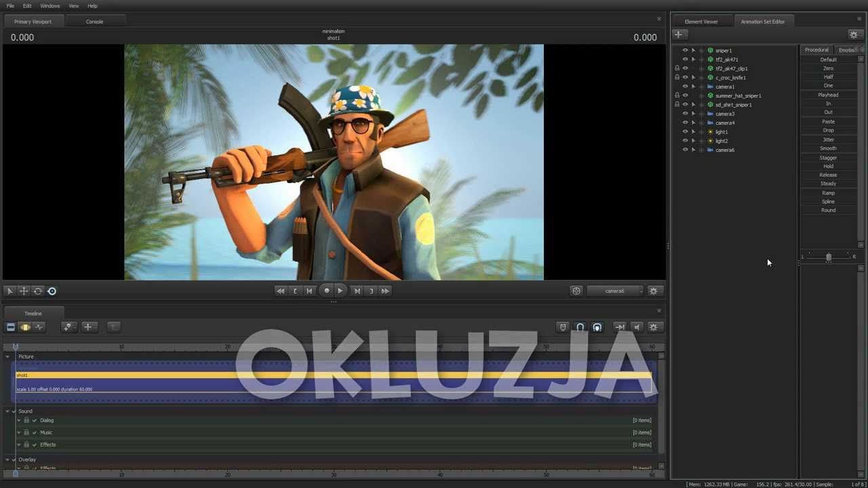Open the timeline settings gear icon

(654, 327)
